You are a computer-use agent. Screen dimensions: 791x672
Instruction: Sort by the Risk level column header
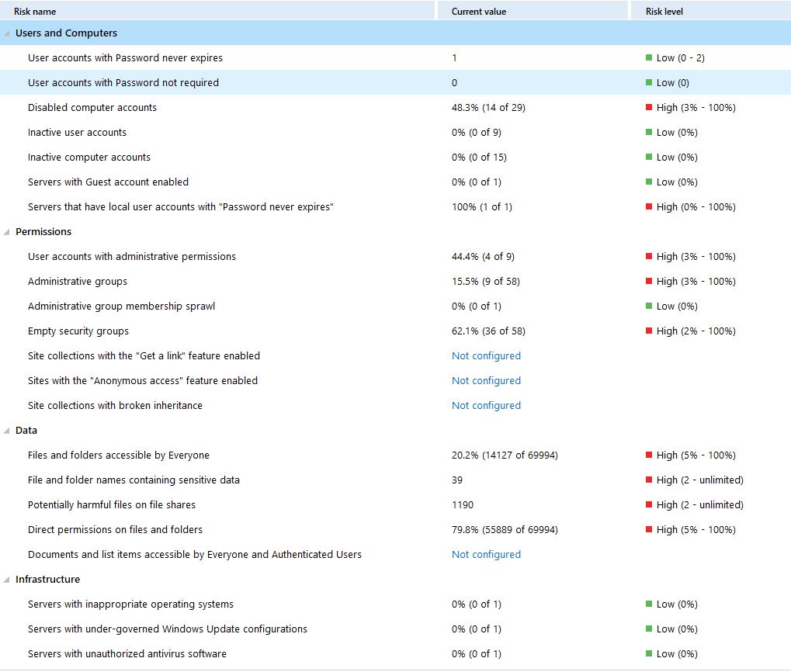711,11
